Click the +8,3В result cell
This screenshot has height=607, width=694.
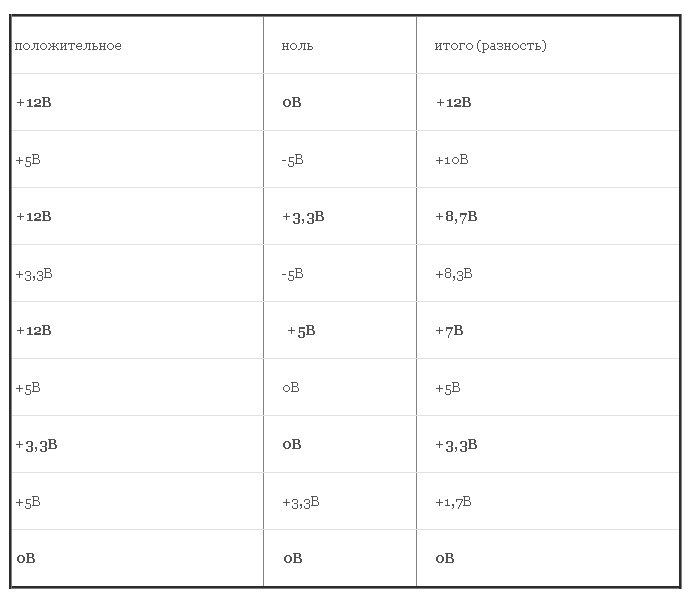(x=454, y=273)
